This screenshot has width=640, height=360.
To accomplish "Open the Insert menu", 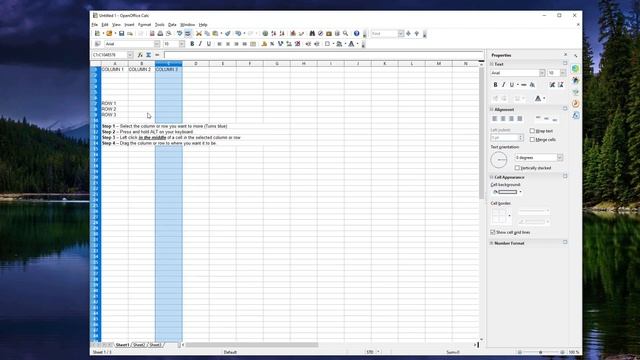I will coord(129,25).
